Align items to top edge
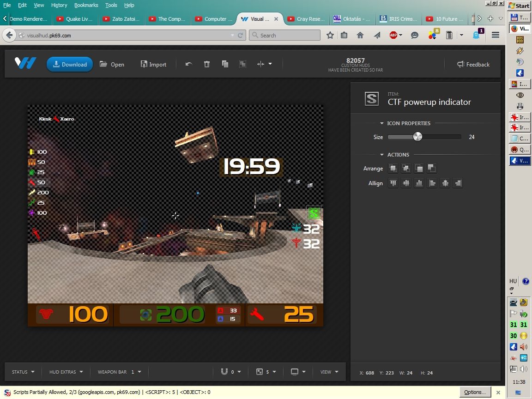Screen dimensions: 532x399 [393, 183]
